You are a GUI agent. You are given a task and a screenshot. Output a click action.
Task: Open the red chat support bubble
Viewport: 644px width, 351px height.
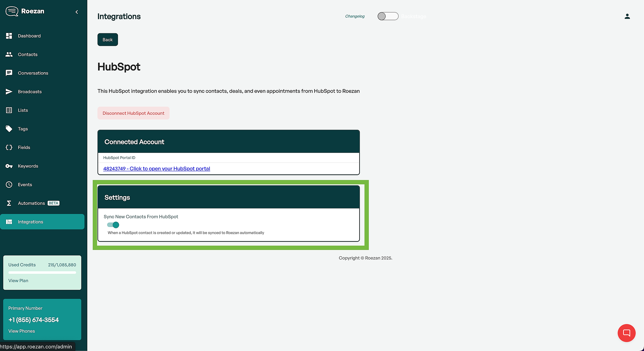tap(626, 333)
